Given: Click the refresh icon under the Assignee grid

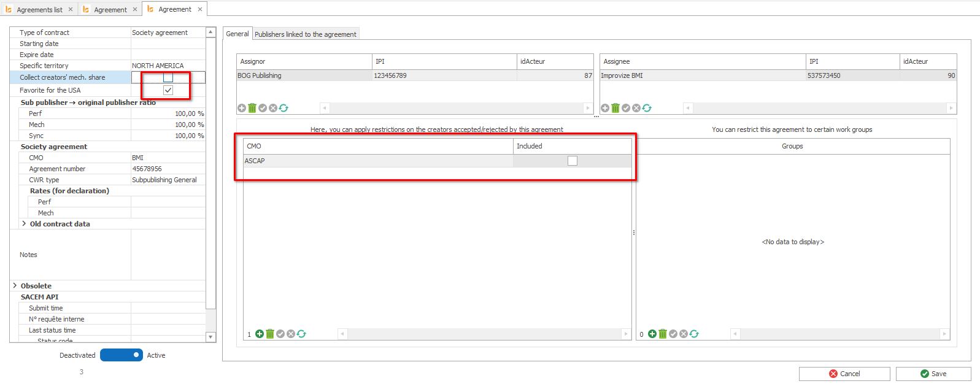Looking at the screenshot, I should (x=647, y=108).
